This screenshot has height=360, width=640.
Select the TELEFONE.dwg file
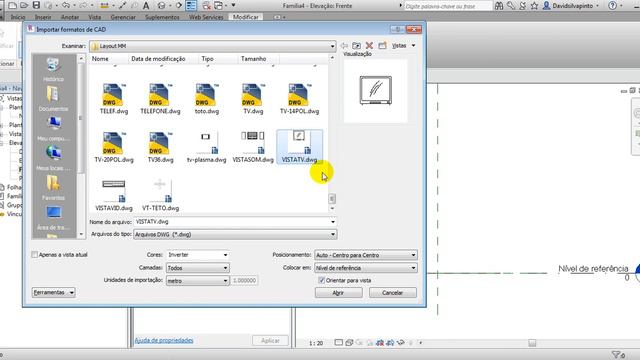coord(160,99)
